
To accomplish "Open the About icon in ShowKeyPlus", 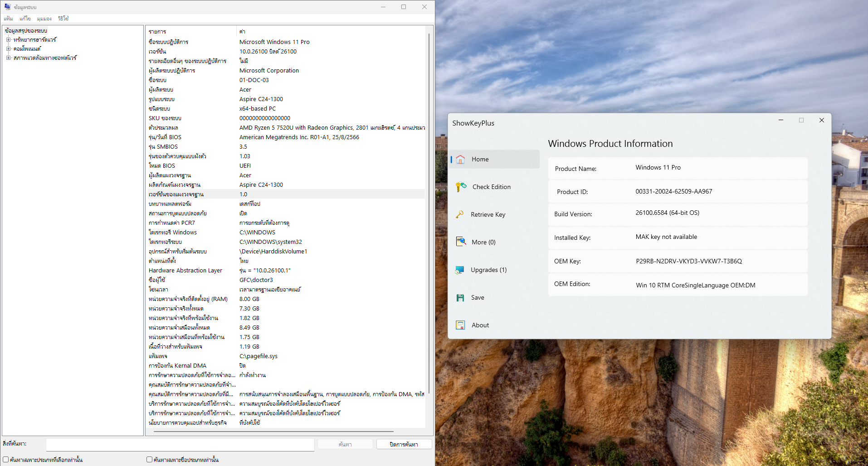I will click(x=460, y=325).
